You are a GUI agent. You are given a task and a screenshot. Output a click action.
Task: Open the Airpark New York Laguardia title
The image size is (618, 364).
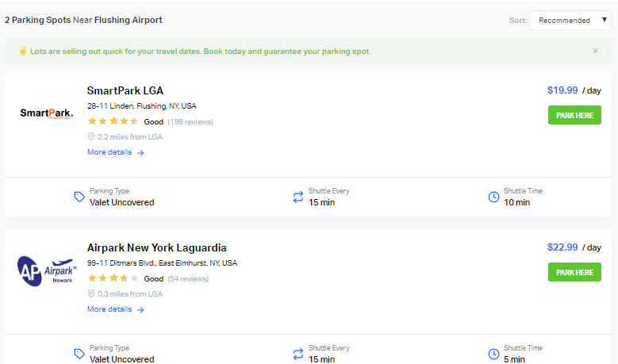[156, 247]
